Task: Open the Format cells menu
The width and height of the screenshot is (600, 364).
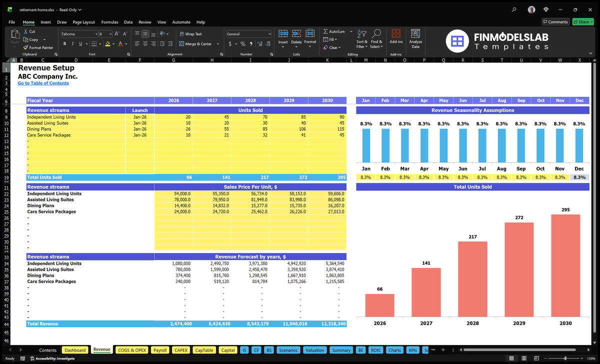Action: pyautogui.click(x=310, y=37)
